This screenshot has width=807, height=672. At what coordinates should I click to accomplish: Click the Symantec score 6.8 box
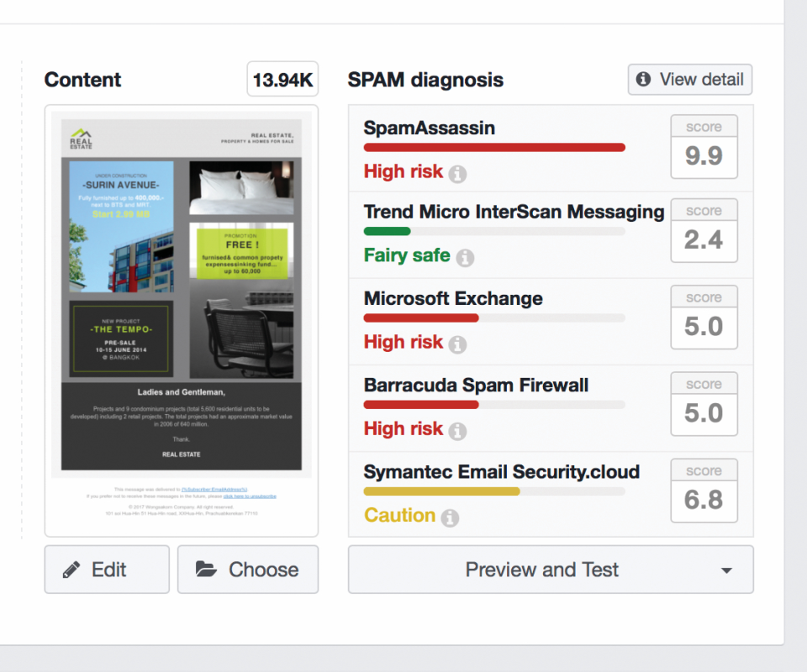pyautogui.click(x=704, y=491)
